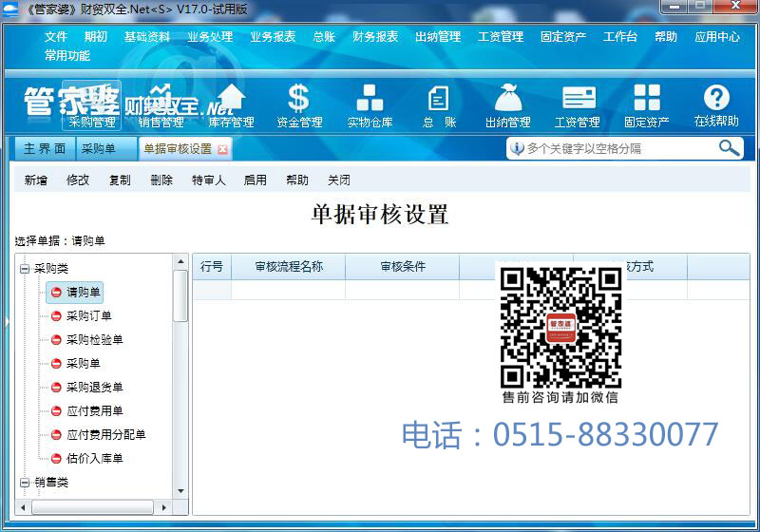Click the search magnifier icon
This screenshot has height=532, width=760.
pos(729,148)
